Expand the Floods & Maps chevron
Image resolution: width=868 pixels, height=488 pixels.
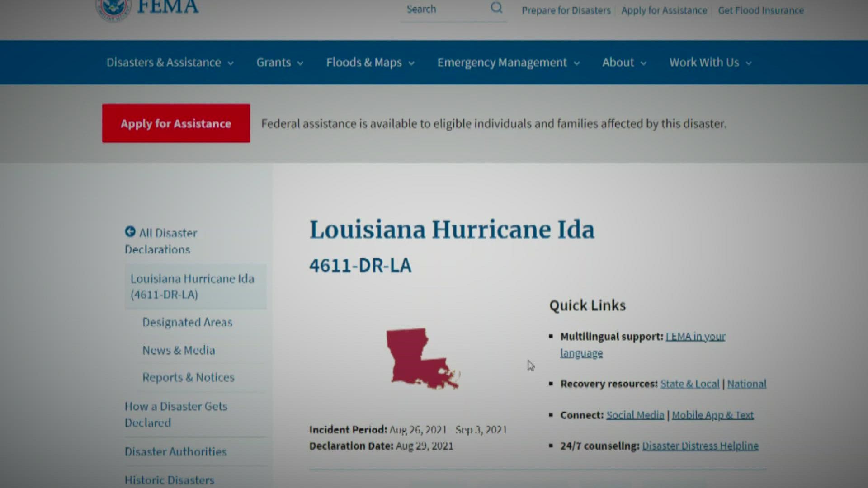411,63
